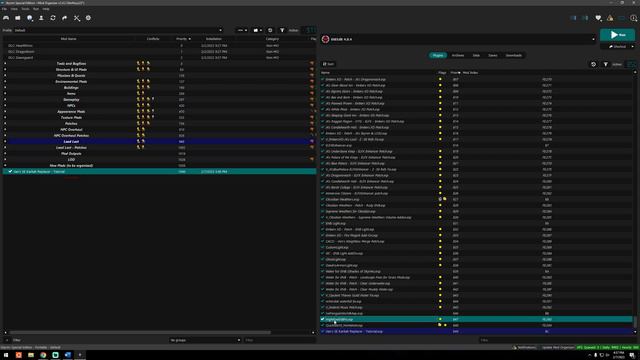Toggle the ENB Light.esp plugin checkbox

click(322, 223)
